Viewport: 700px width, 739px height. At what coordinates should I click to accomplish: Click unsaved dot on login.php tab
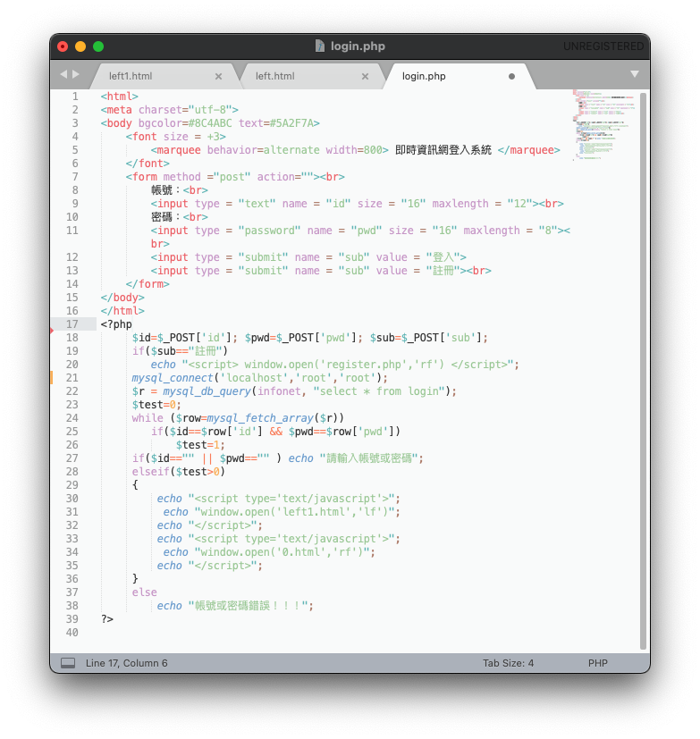511,76
